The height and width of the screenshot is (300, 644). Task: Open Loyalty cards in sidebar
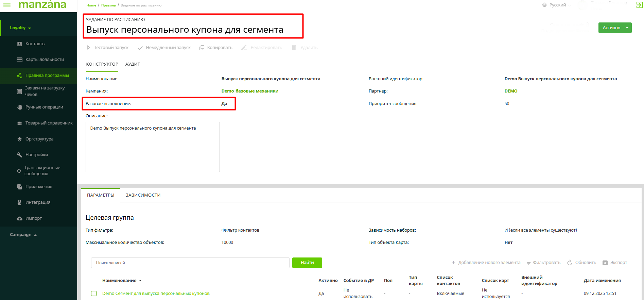[x=45, y=60]
